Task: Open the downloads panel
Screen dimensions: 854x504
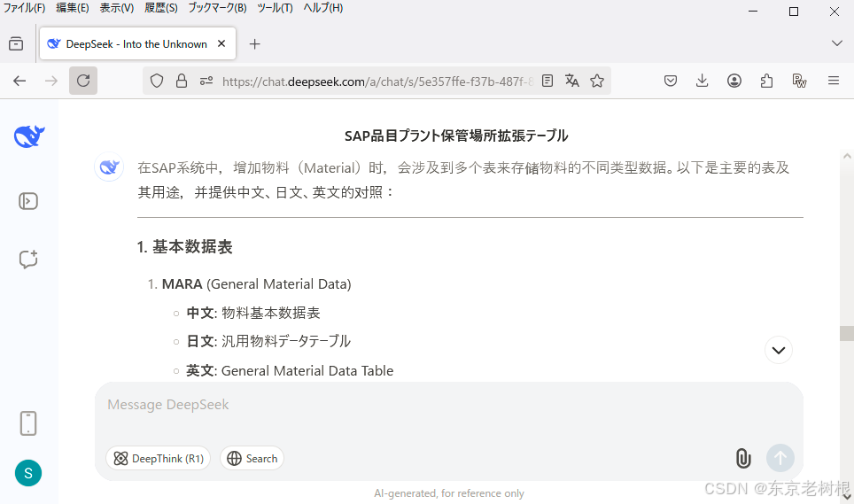Action: click(702, 81)
